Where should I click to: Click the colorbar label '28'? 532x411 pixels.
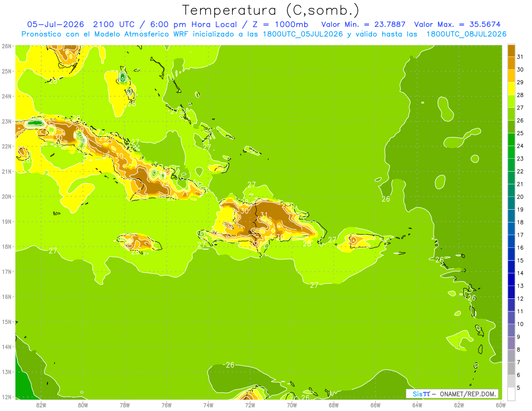(521, 95)
